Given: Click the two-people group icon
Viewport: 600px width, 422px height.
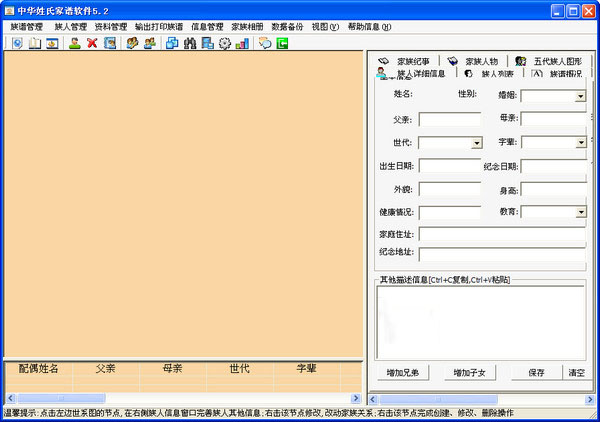Looking at the screenshot, I should [150, 43].
